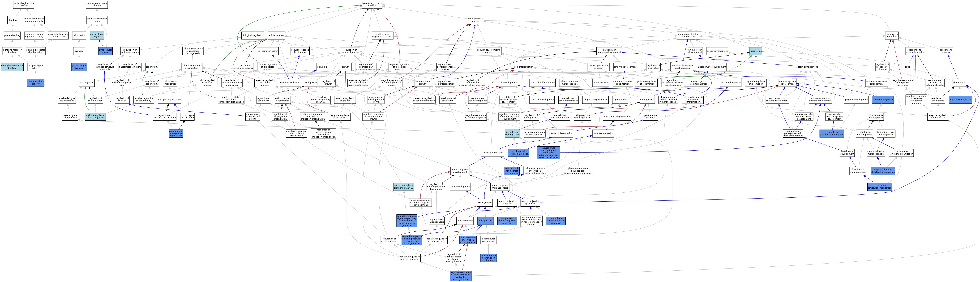The height and width of the screenshot is (282, 980).
Task: Select 'regulation of postsynapse organization' blue node
Action: coord(176,133)
